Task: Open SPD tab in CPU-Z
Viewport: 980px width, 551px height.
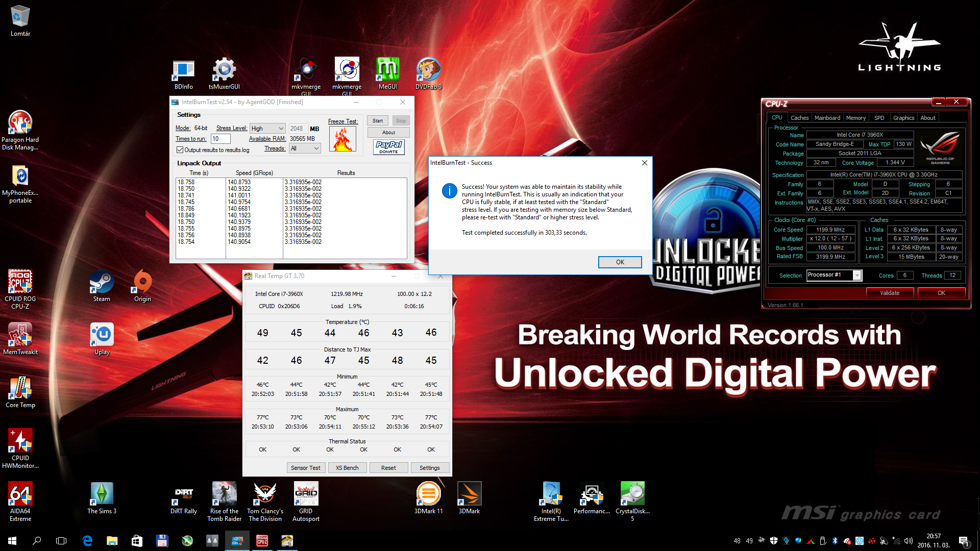Action: point(879,118)
